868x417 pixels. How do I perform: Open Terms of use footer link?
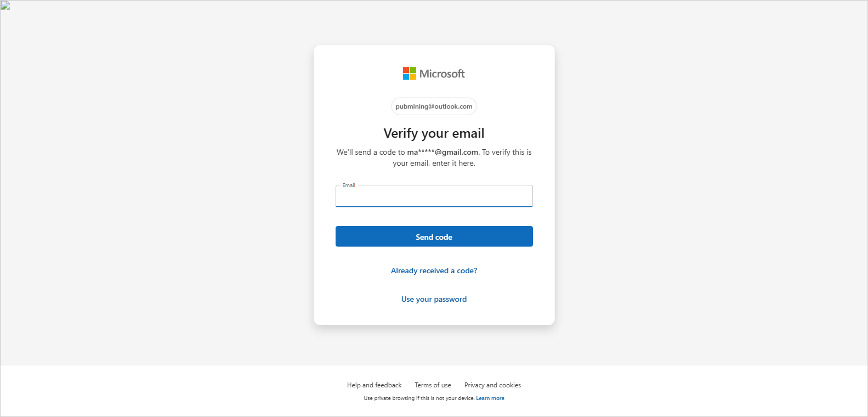[x=433, y=385]
